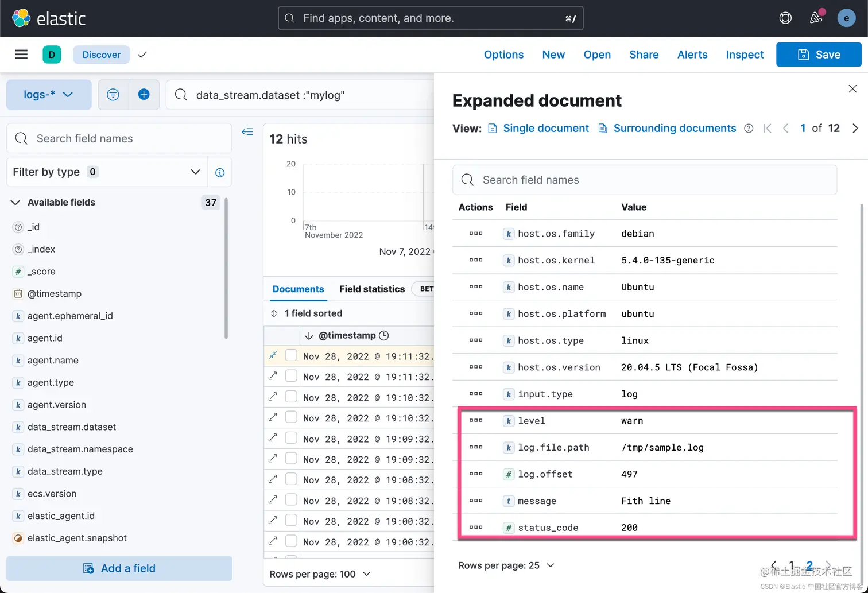Open documents table Rows per page 100
Image resolution: width=868 pixels, height=593 pixels.
[320, 574]
